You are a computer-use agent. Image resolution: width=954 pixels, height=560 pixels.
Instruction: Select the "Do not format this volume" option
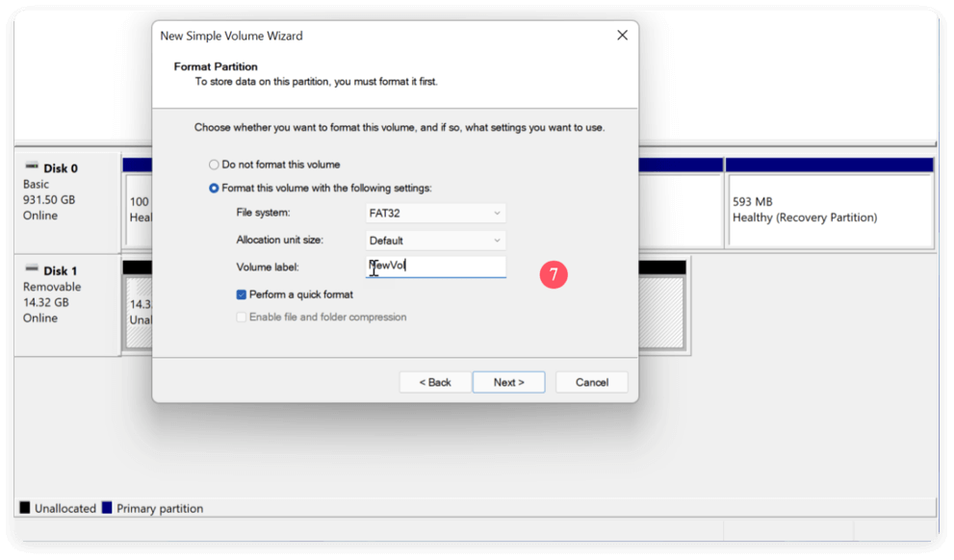[213, 164]
